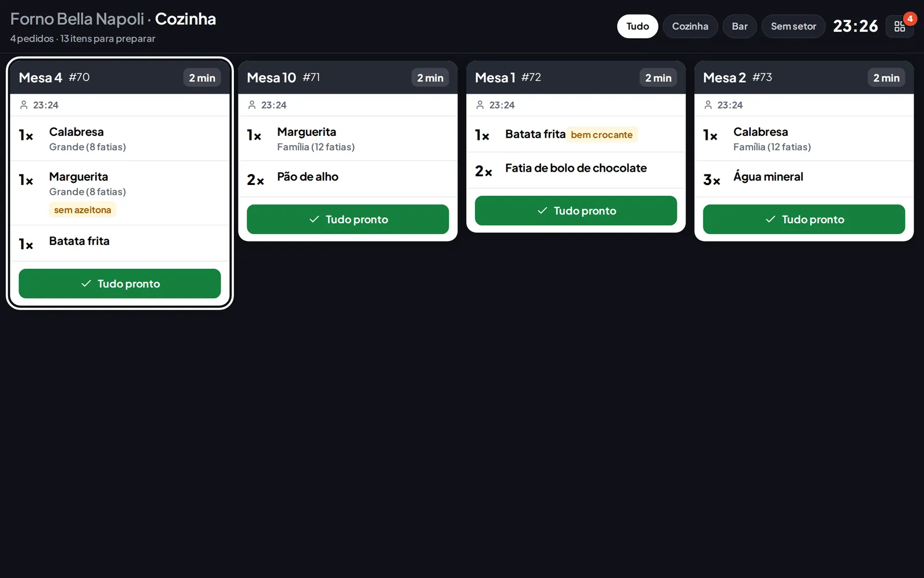Click Pão de alho item
The width and height of the screenshot is (924, 578).
pos(348,179)
